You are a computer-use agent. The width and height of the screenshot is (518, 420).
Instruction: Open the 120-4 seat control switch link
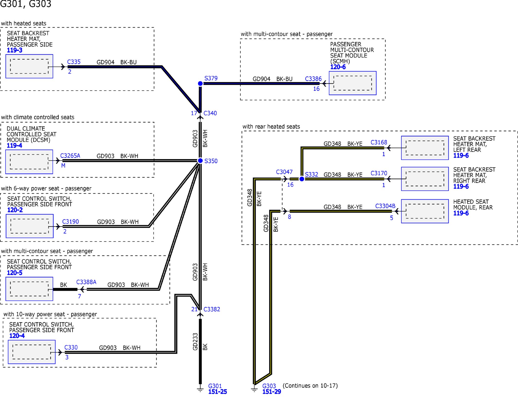[x=17, y=336]
